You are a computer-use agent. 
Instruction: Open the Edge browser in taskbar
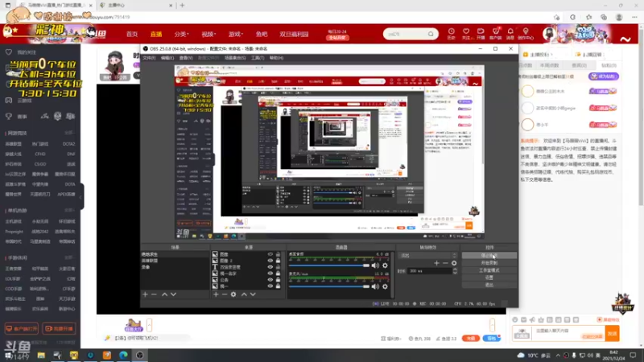[123, 355]
